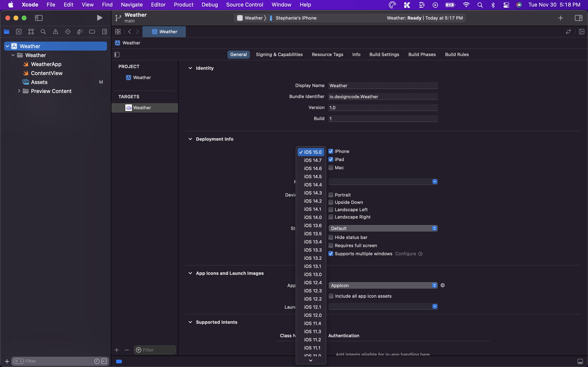
Task: Open the source control navigator icon
Action: (19, 32)
